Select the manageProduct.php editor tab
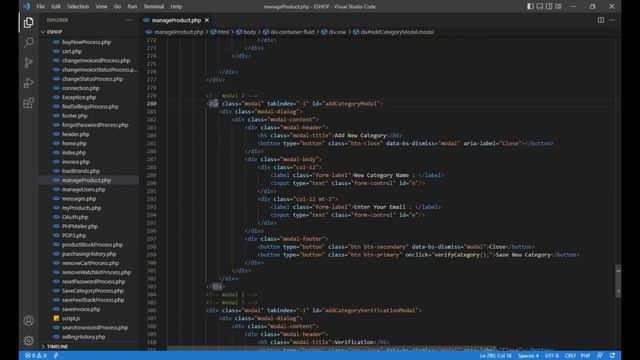The image size is (640, 360). (x=176, y=20)
